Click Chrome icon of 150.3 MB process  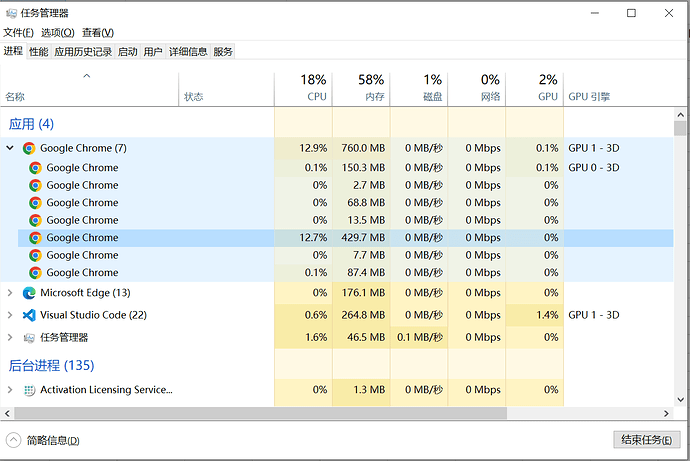pyautogui.click(x=35, y=168)
